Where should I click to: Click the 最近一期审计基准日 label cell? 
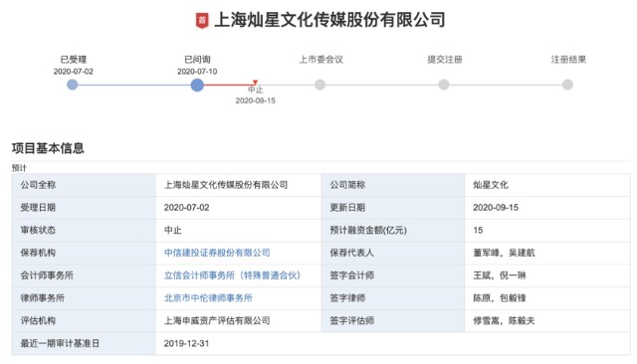coord(84,344)
